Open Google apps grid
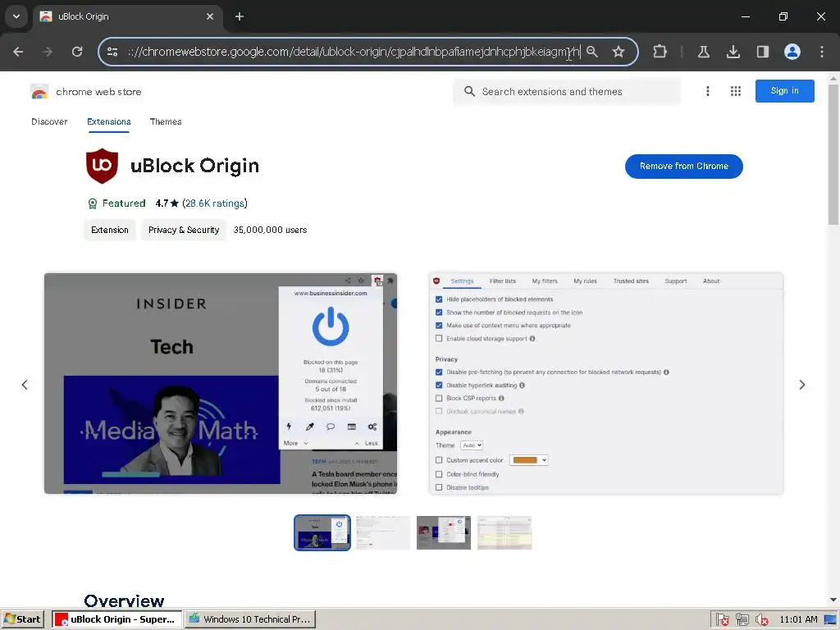 (x=736, y=92)
